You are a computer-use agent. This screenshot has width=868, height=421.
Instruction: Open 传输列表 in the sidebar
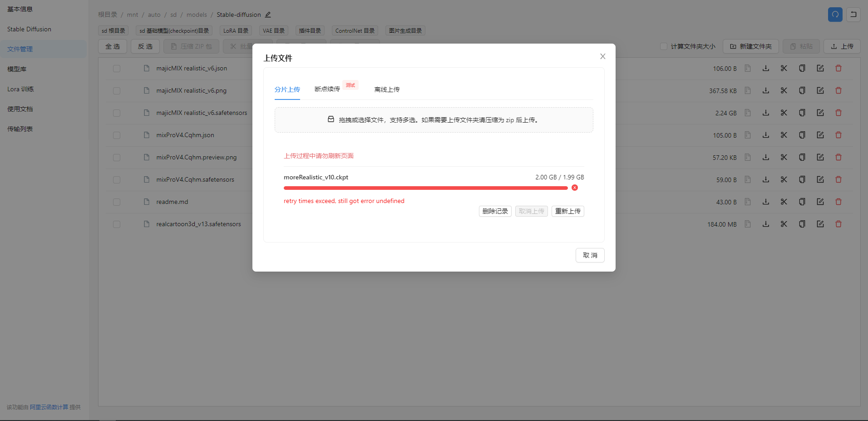tap(20, 129)
